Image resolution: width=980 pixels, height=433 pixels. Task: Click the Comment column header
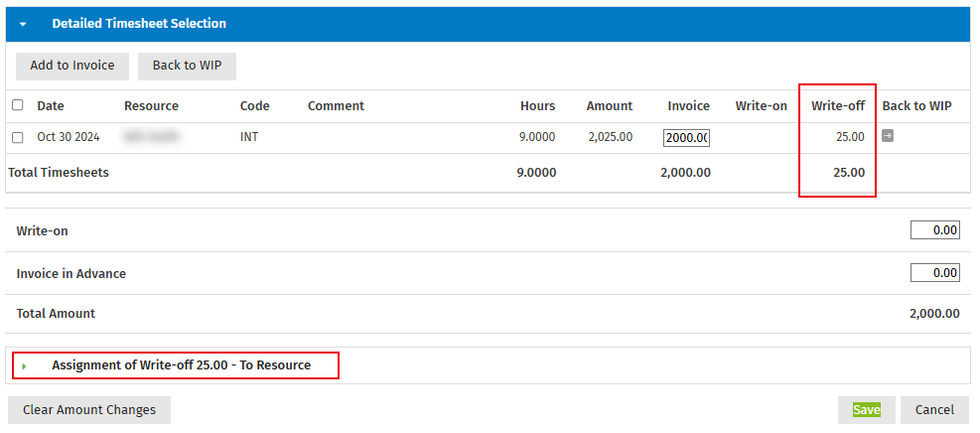point(336,106)
